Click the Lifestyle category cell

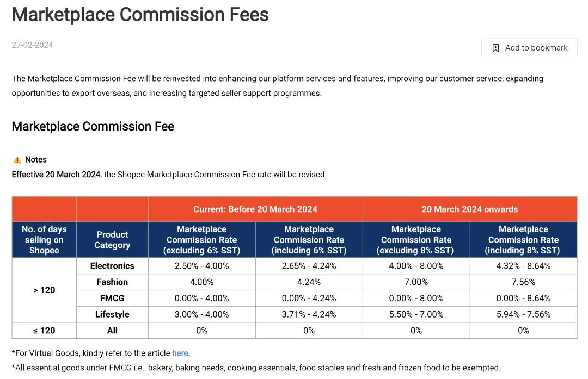(112, 314)
